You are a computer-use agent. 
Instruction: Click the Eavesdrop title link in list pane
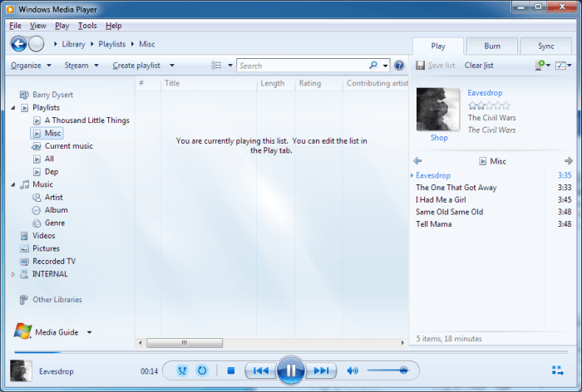pyautogui.click(x=485, y=93)
